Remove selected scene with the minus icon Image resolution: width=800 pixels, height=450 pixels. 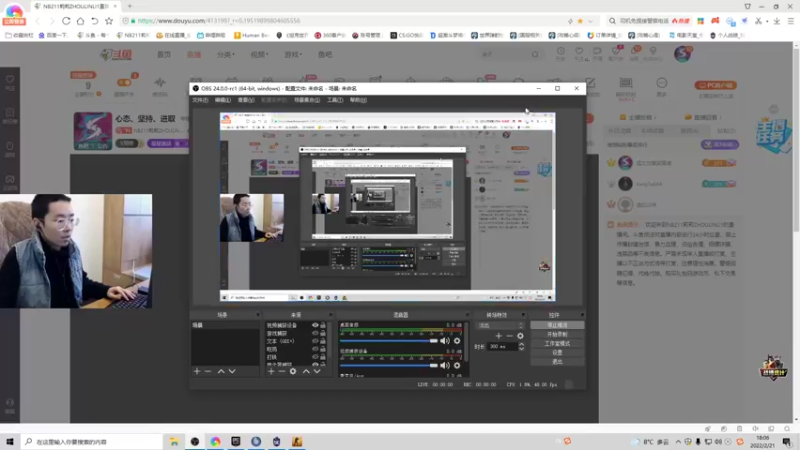click(x=208, y=371)
